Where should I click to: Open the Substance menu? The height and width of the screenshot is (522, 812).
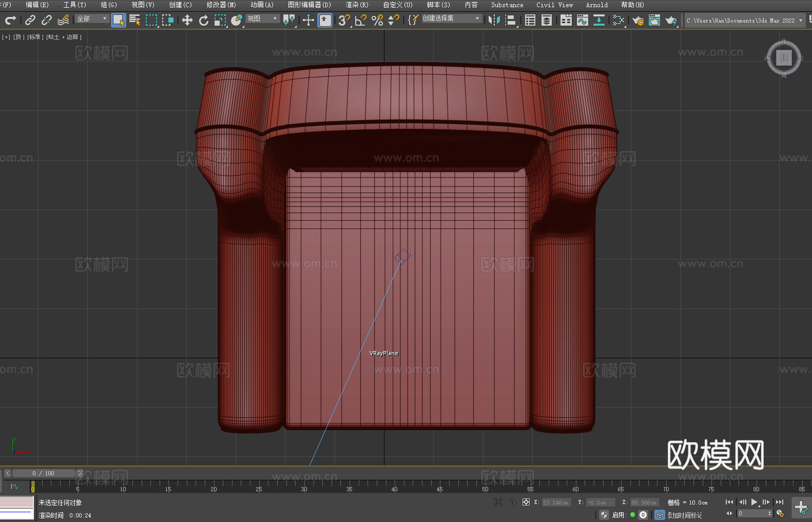pyautogui.click(x=507, y=5)
